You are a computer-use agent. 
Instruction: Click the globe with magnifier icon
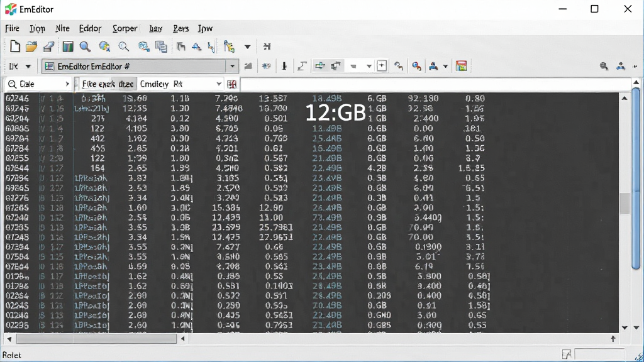point(104,47)
